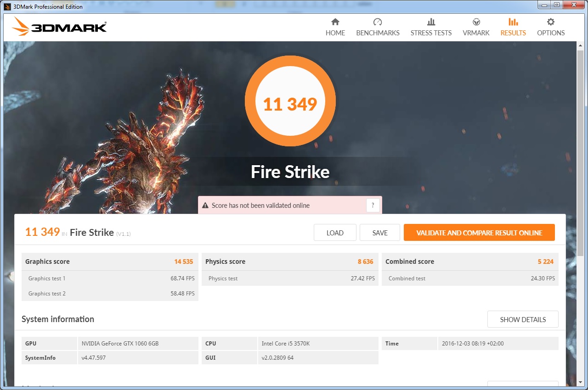The height and width of the screenshot is (390, 588).
Task: Click the graphics score value 14 535
Action: [x=184, y=262]
